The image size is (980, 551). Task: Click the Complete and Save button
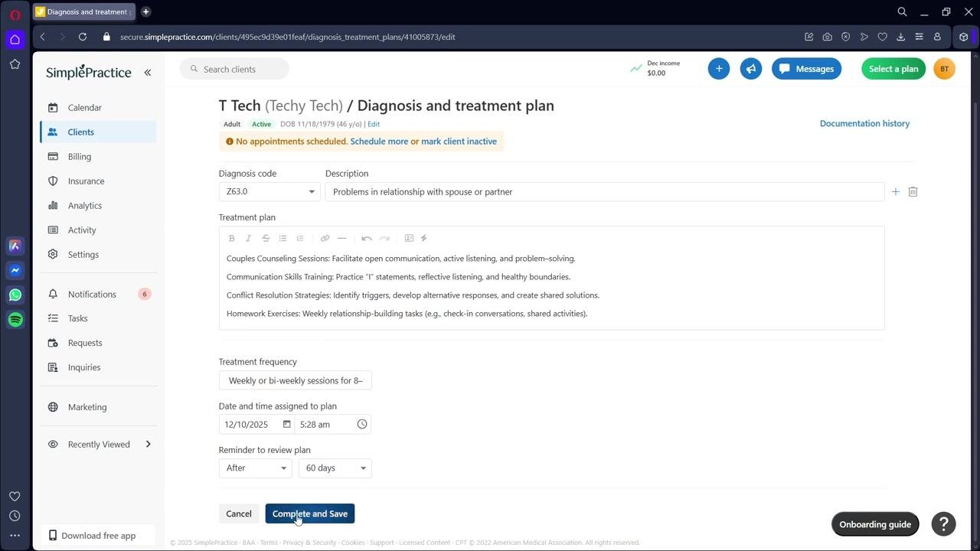pos(310,514)
